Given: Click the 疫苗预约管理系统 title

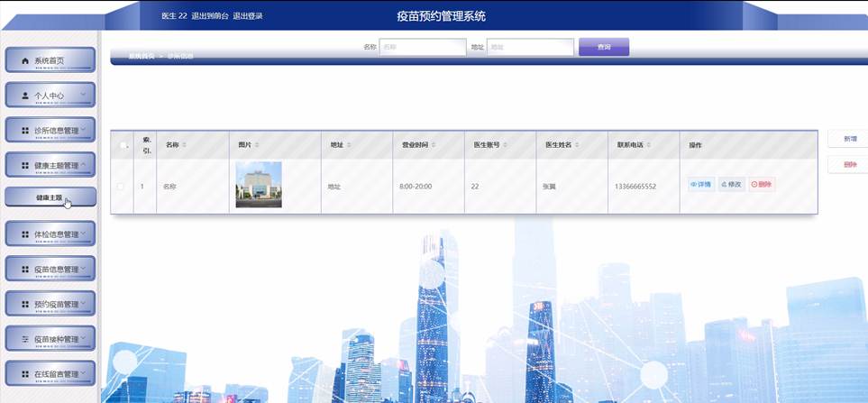Looking at the screenshot, I should (441, 16).
